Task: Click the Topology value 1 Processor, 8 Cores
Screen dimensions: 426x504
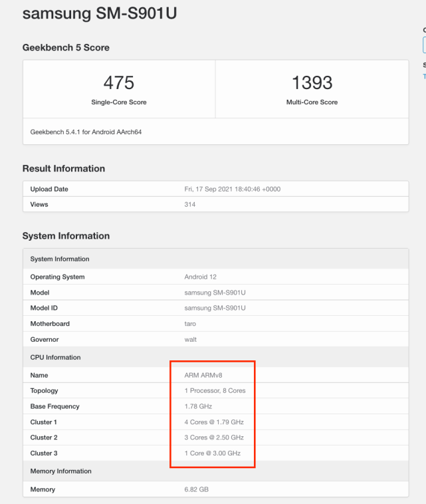Action: coord(215,390)
